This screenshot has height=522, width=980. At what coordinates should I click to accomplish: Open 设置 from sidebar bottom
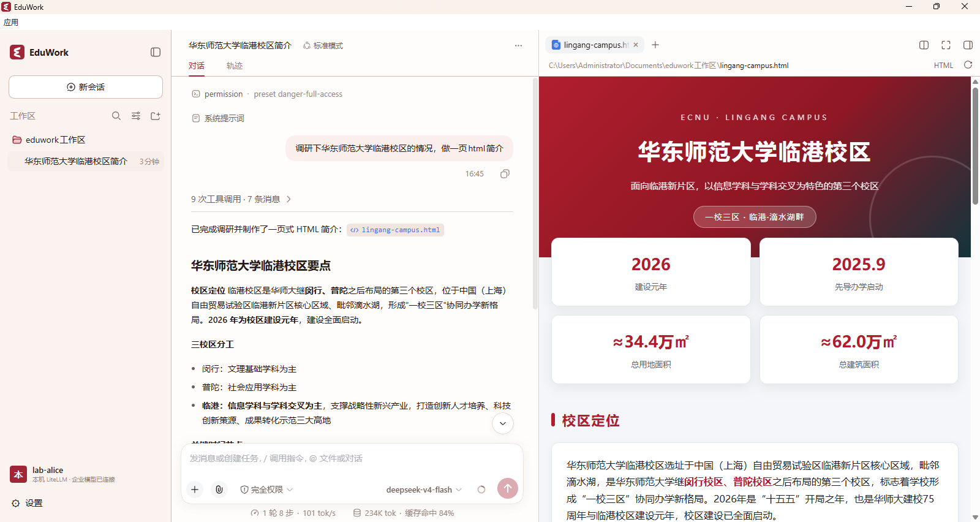click(28, 503)
